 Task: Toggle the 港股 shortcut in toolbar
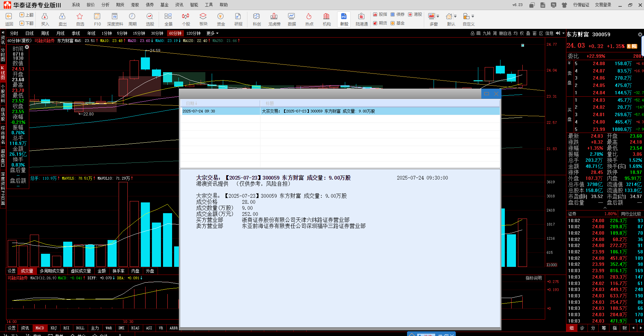(x=415, y=14)
